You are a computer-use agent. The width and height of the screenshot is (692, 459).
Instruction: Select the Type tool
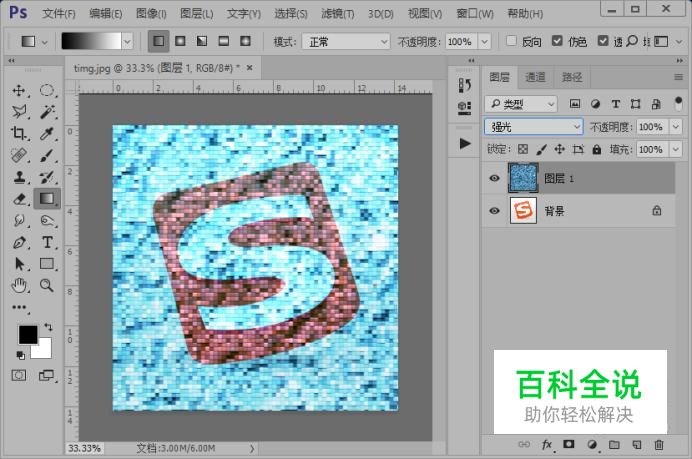[x=47, y=242]
